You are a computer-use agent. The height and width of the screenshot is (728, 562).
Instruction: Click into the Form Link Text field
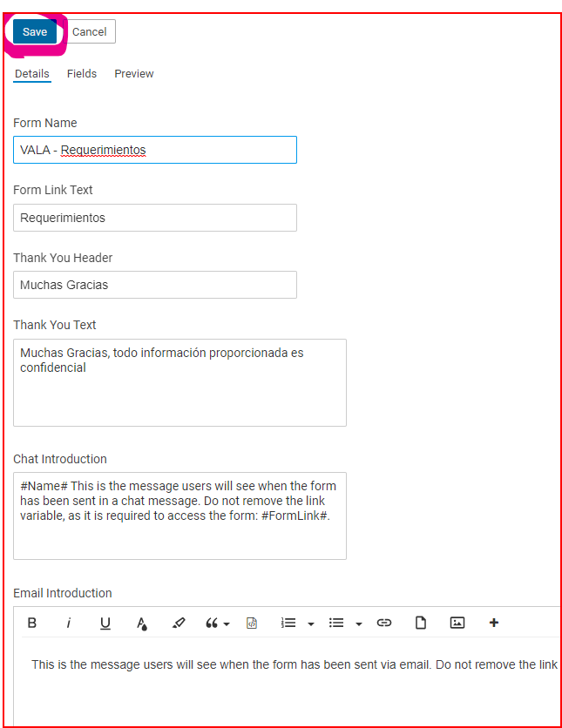pyautogui.click(x=155, y=218)
